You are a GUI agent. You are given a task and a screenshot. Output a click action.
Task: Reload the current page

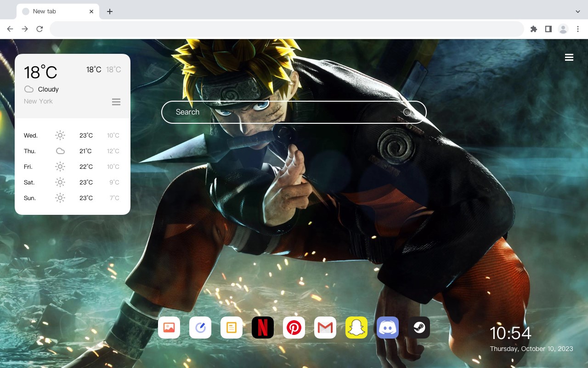coord(40,29)
